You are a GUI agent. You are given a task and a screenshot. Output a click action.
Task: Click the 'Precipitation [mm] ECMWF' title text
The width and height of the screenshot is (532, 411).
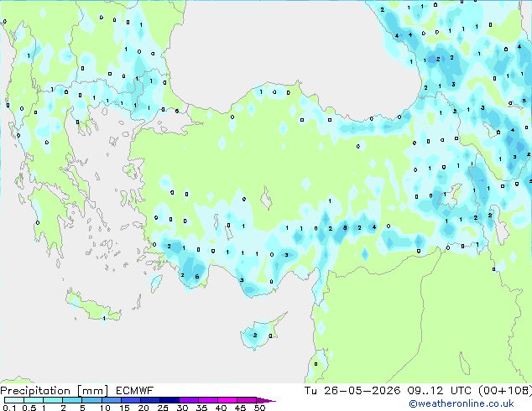tap(77, 391)
